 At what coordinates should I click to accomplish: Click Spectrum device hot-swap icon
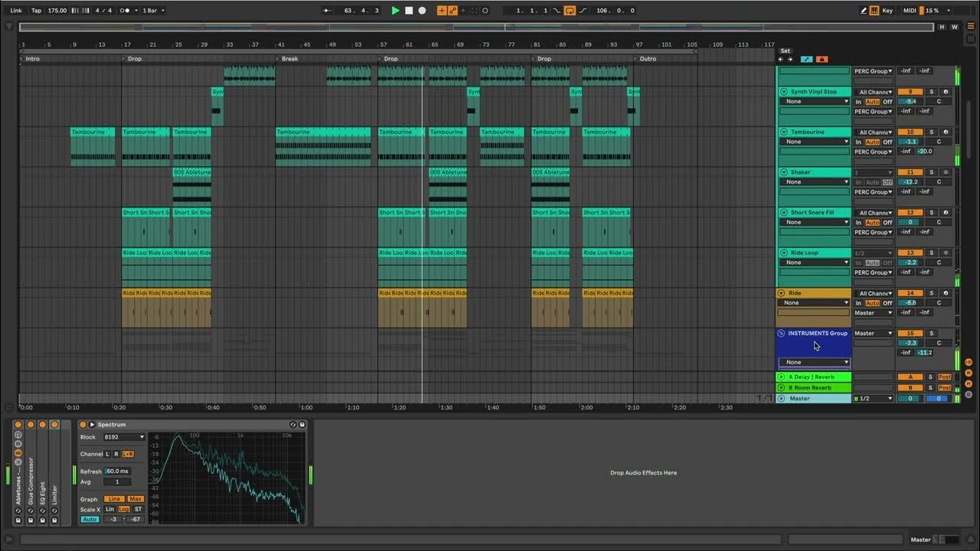pos(292,425)
